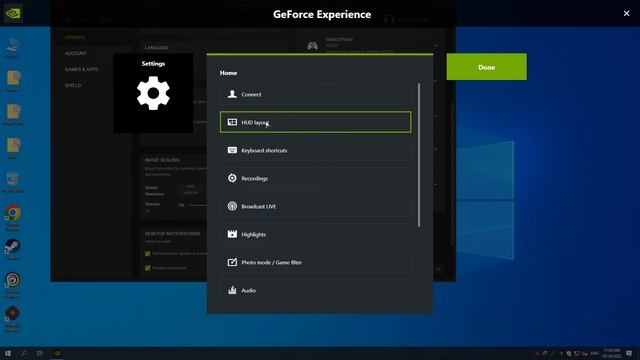
Task: Select General tab in GeForce window
Action: click(x=75, y=38)
